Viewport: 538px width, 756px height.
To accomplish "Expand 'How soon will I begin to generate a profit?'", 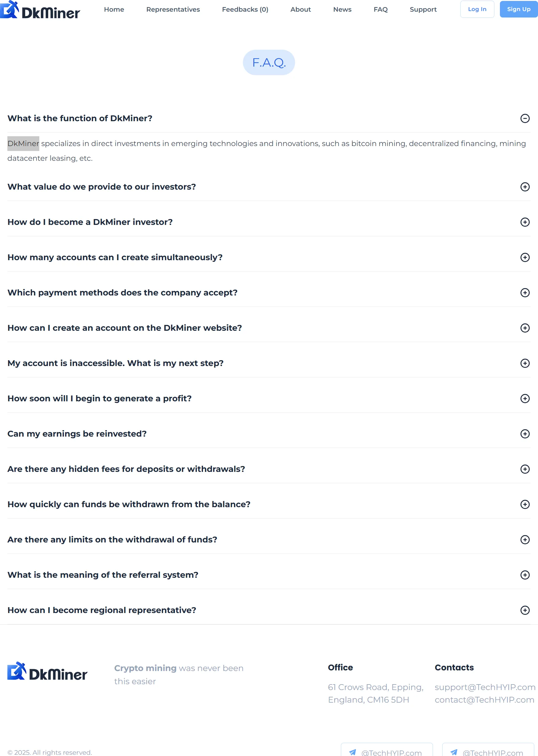I will click(x=269, y=399).
